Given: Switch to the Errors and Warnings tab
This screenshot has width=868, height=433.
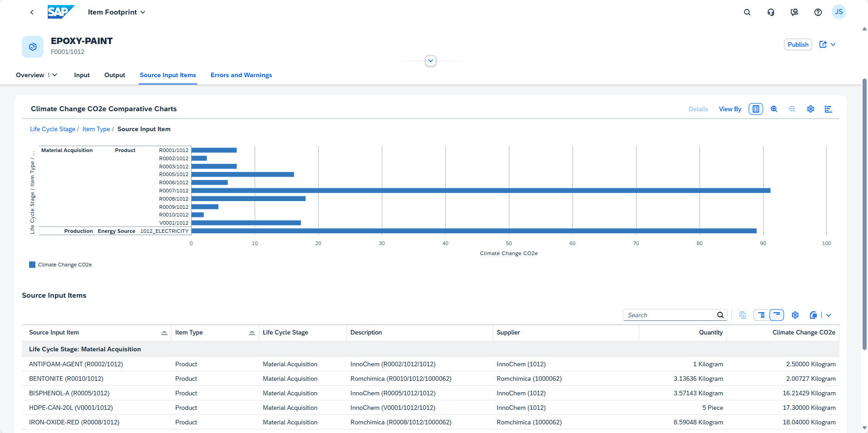Looking at the screenshot, I should 241,75.
